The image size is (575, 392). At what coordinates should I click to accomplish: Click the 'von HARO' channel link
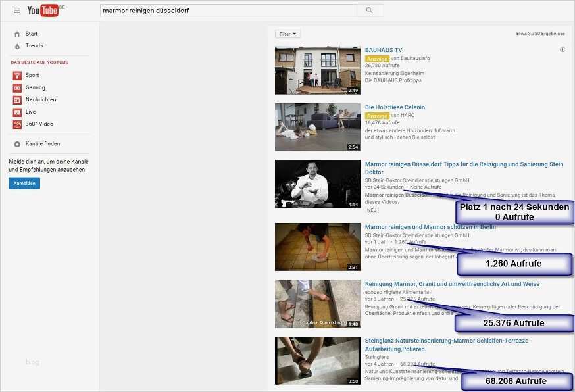(x=403, y=115)
